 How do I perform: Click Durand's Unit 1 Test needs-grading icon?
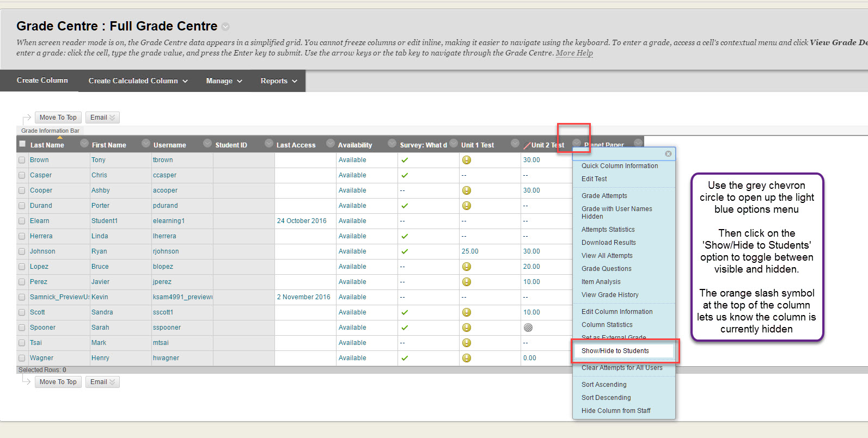click(467, 206)
